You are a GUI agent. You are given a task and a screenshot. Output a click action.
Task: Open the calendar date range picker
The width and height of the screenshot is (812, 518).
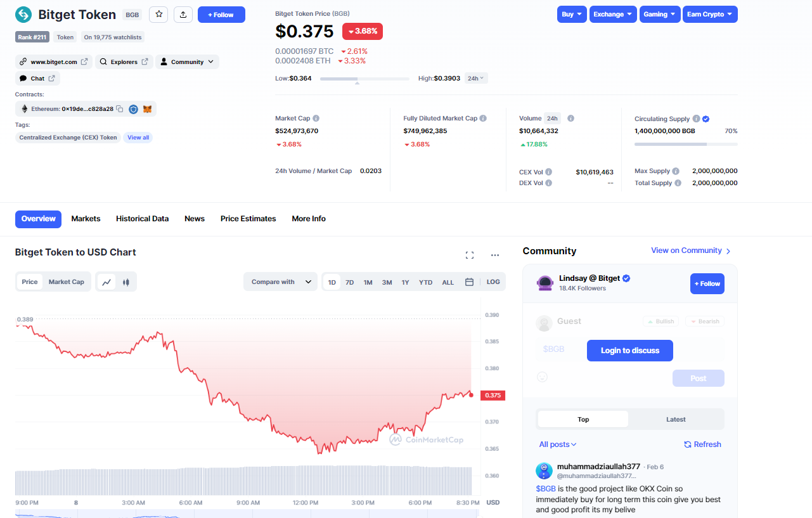coord(469,282)
